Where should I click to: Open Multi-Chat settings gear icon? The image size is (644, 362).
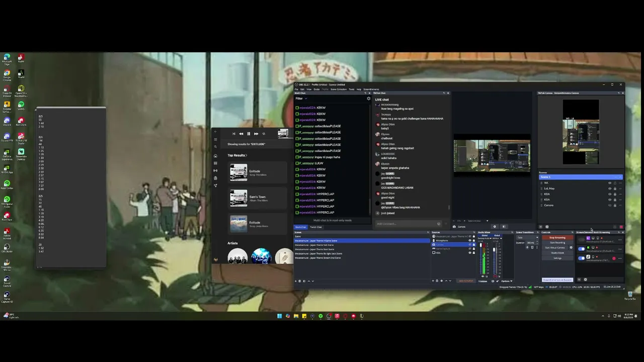tap(368, 99)
